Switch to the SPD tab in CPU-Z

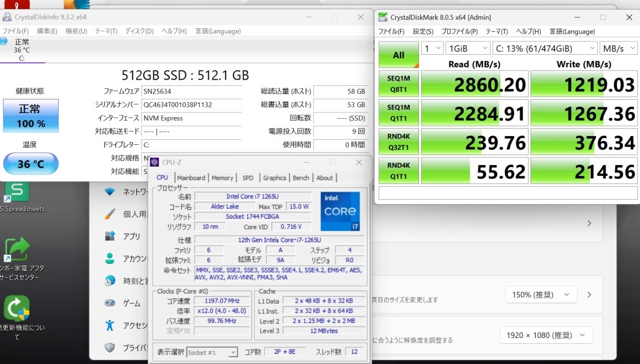coord(248,178)
